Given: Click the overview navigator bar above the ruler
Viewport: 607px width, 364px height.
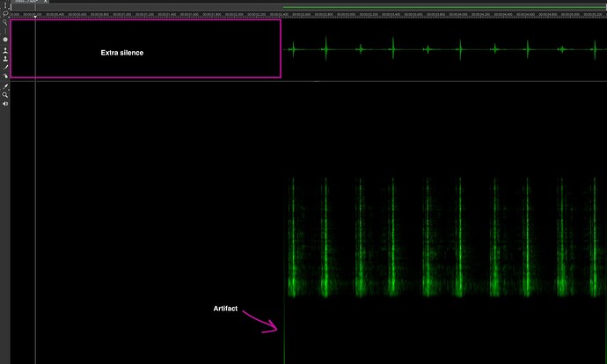Looking at the screenshot, I should click(309, 7).
